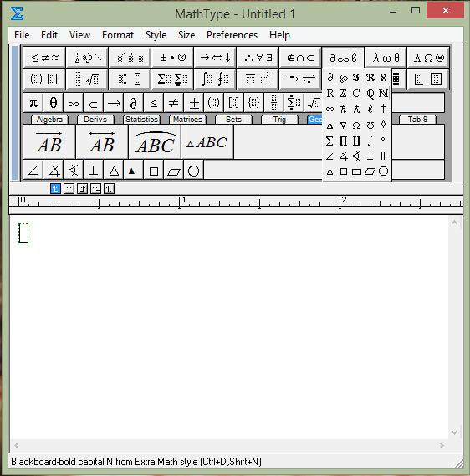Image resolution: width=470 pixels, height=476 pixels.
Task: Open the relational symbols palette
Action: click(44, 58)
